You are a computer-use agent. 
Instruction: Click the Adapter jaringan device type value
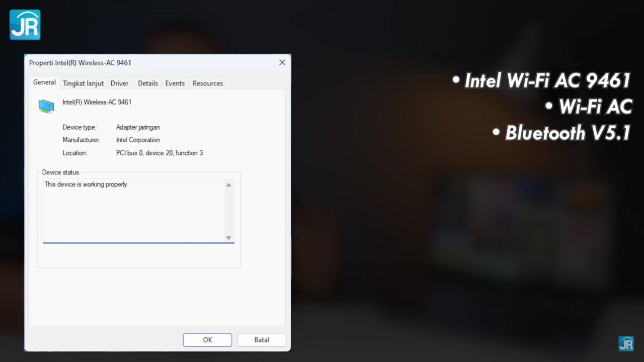click(x=138, y=127)
